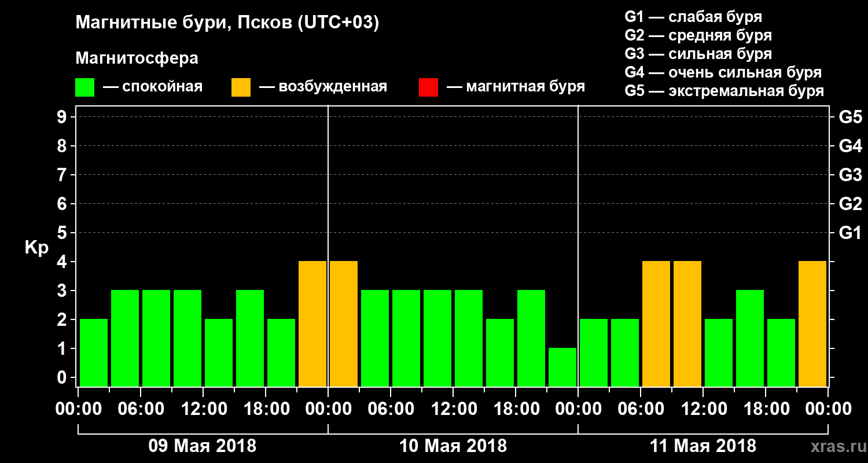Image resolution: width=868 pixels, height=463 pixels.
Task: Click the legend text '— возбужденная'
Action: click(323, 87)
